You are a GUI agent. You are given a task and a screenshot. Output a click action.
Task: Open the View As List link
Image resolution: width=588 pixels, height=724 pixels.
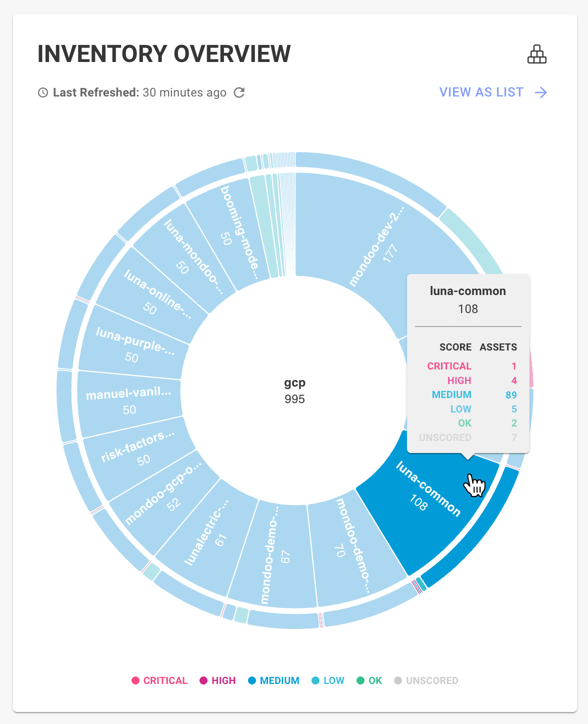[481, 92]
